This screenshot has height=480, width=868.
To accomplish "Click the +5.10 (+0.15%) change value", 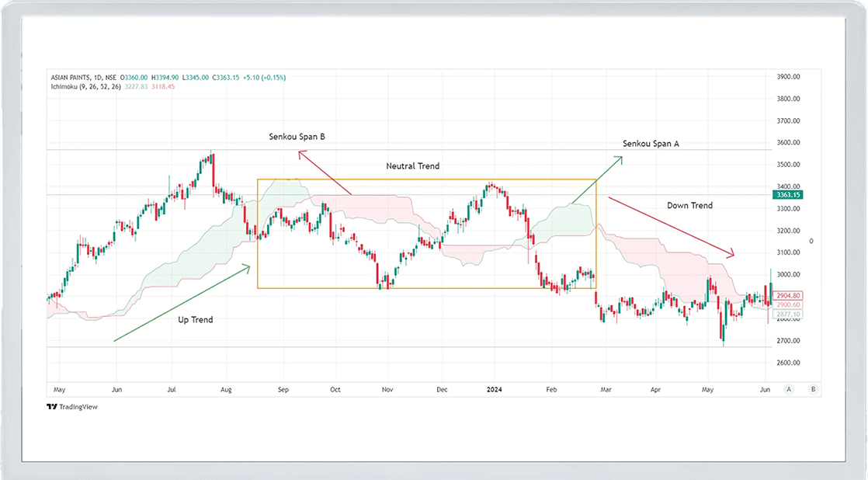I will [266, 78].
